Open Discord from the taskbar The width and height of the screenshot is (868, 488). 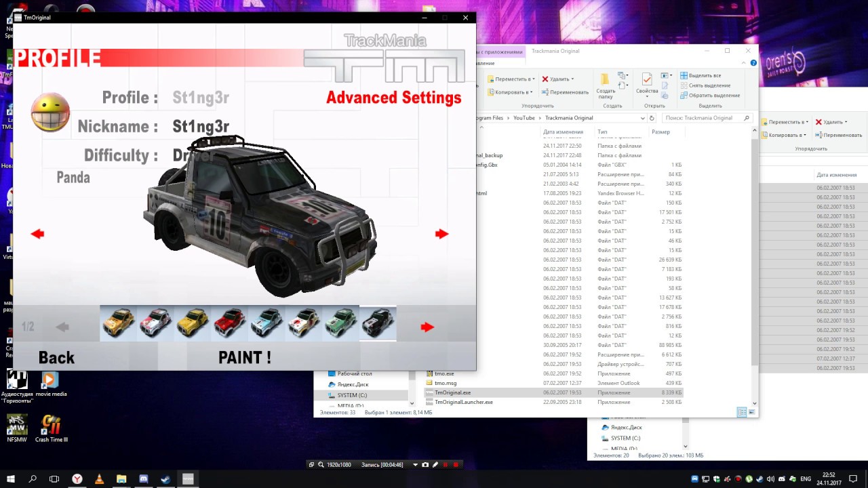coord(143,479)
